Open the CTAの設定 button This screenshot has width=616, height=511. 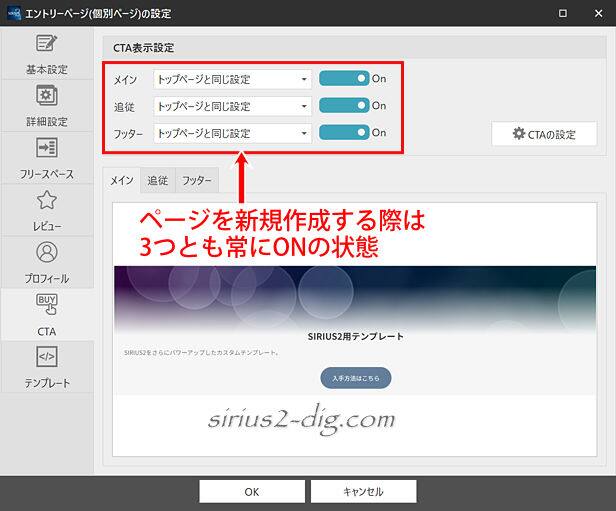coord(544,134)
